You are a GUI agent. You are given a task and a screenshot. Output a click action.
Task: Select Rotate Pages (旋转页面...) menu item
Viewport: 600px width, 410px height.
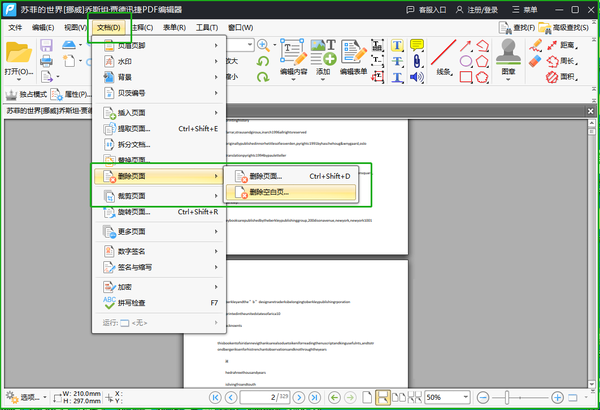160,212
